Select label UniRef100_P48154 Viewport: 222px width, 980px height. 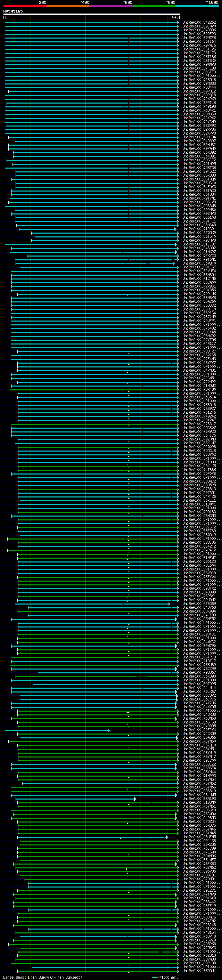(x=199, y=932)
